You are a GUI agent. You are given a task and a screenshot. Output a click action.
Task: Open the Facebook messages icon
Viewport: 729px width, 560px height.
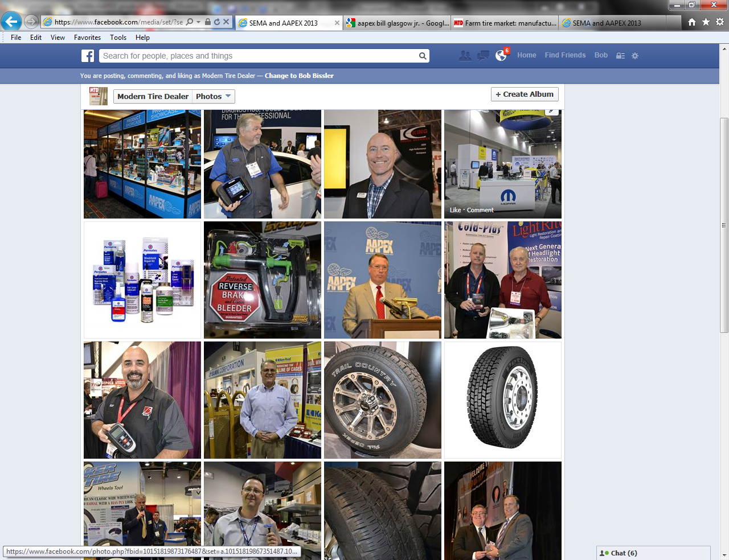click(x=483, y=56)
